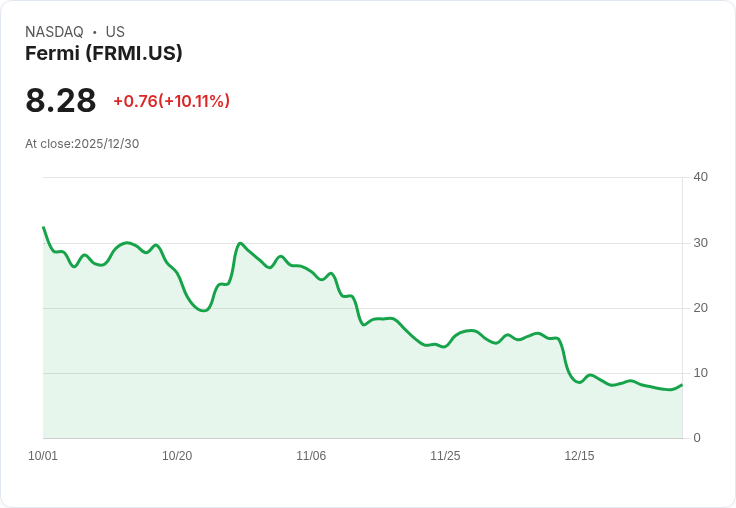The image size is (736, 508).
Task: Click the 30 y-axis label
Action: click(700, 242)
